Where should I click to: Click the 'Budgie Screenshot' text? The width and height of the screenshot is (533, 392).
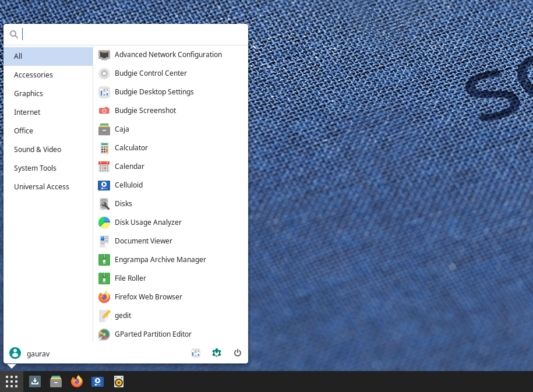point(145,111)
